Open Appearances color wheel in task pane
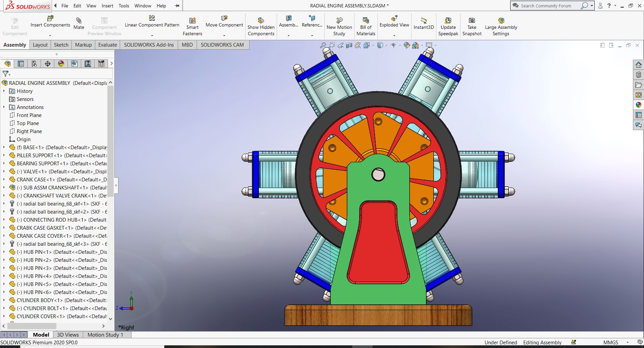The width and height of the screenshot is (644, 348). click(x=639, y=105)
